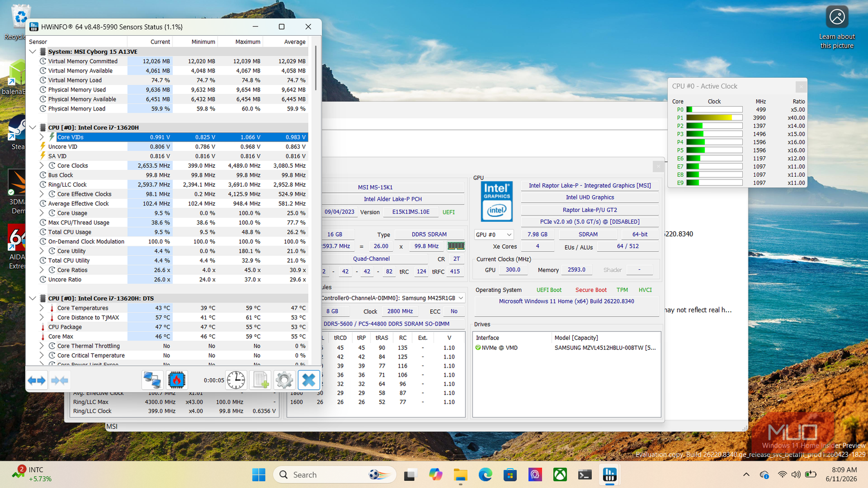Open the INTC stock widget
868x488 pixels.
click(33, 474)
